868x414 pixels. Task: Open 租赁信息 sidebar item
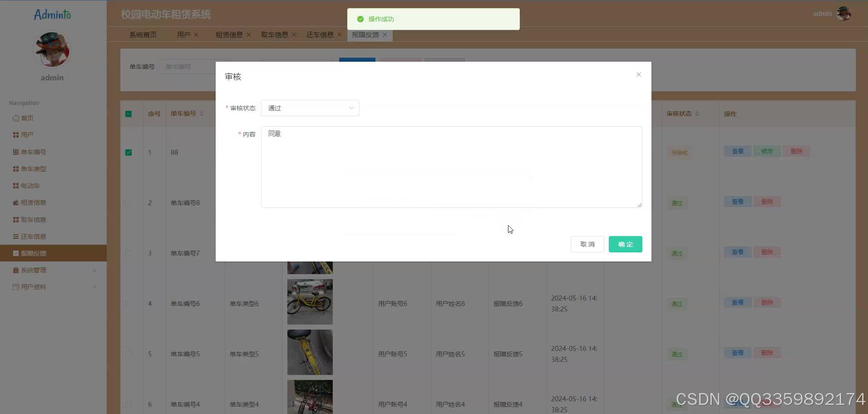click(x=53, y=202)
